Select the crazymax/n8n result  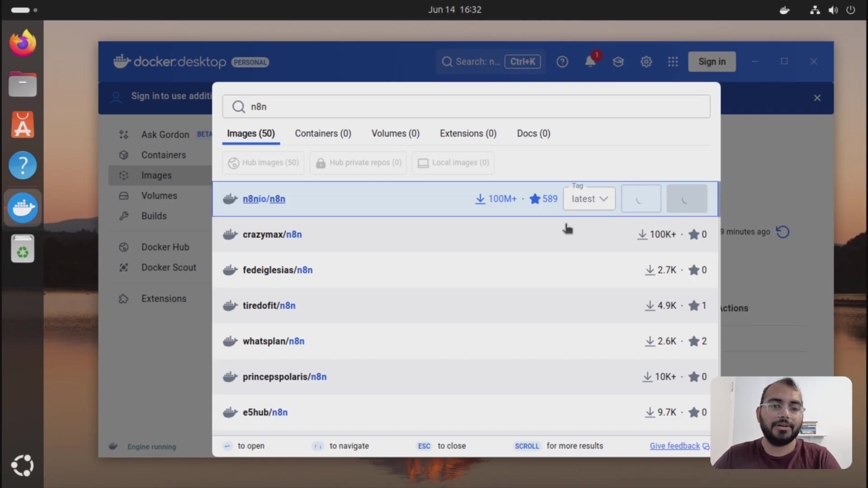[x=465, y=235]
